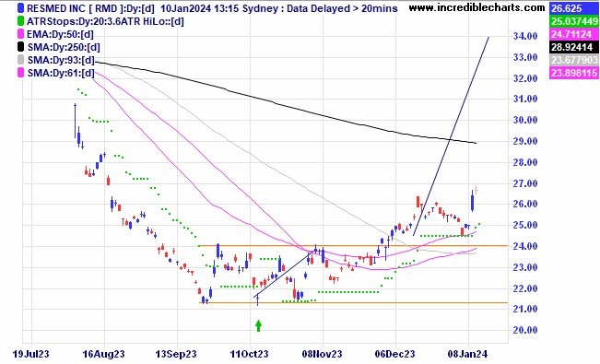This screenshot has width=600, height=364.
Task: Click the 23.677903 SMA value box
Action: [x=573, y=60]
